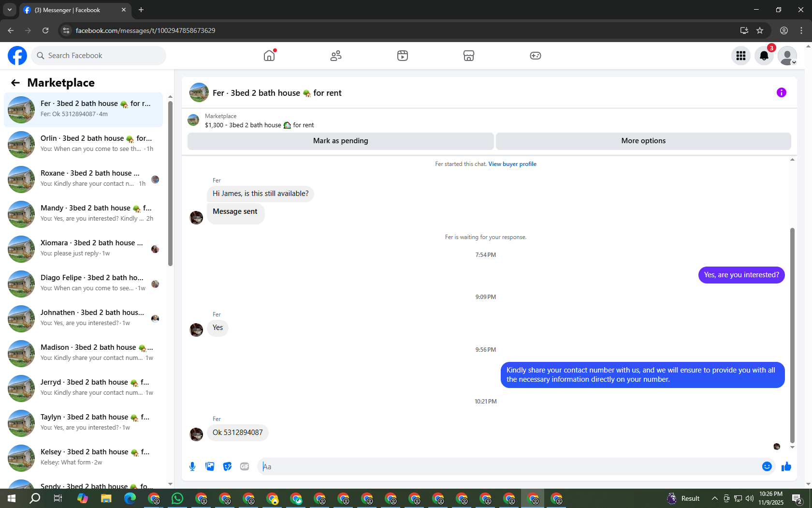The image size is (812, 508).
Task: Open the Chrome profile icon
Action: (784, 30)
